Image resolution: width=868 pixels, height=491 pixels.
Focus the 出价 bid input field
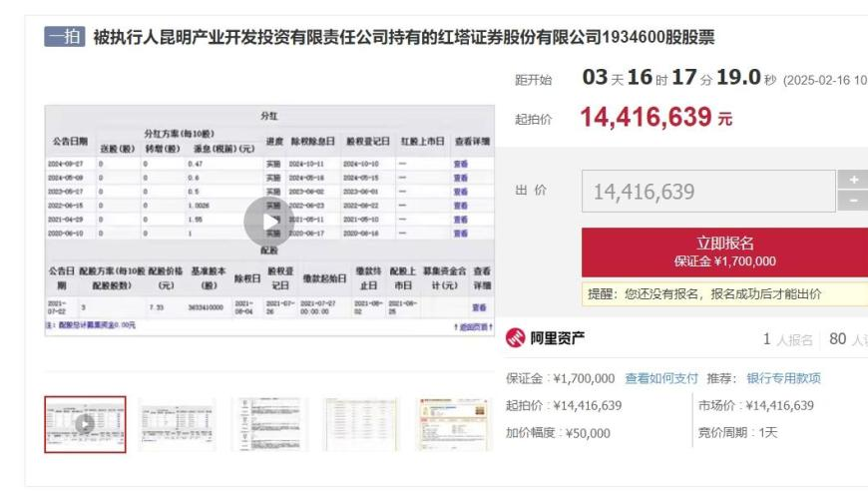pyautogui.click(x=708, y=192)
